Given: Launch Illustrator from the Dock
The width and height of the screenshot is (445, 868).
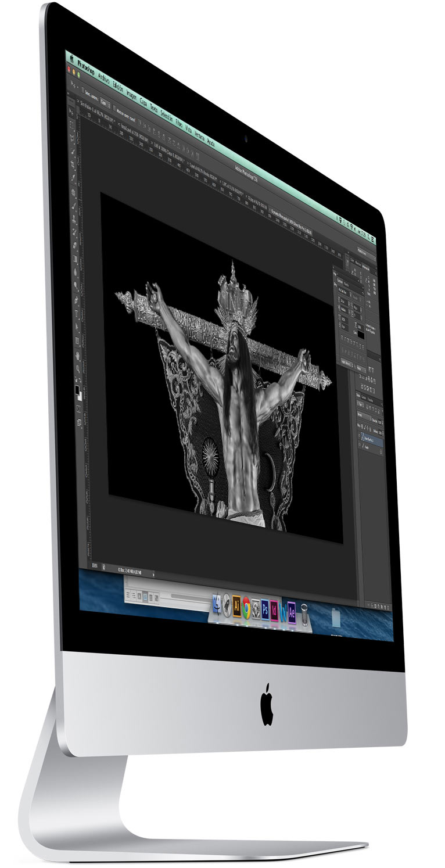Looking at the screenshot, I should [x=237, y=606].
